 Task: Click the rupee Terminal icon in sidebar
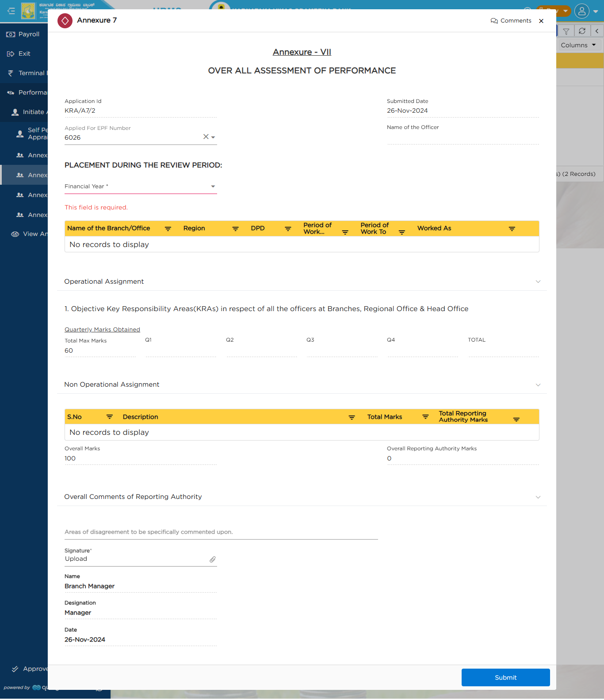11,73
